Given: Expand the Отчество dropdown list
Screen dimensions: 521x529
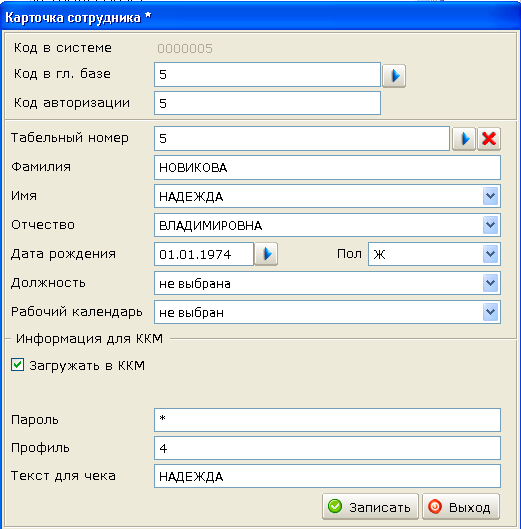Looking at the screenshot, I should (x=490, y=225).
